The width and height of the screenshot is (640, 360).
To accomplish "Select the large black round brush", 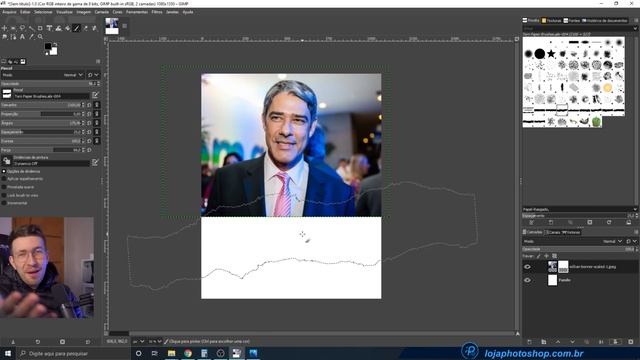I will click(540, 53).
